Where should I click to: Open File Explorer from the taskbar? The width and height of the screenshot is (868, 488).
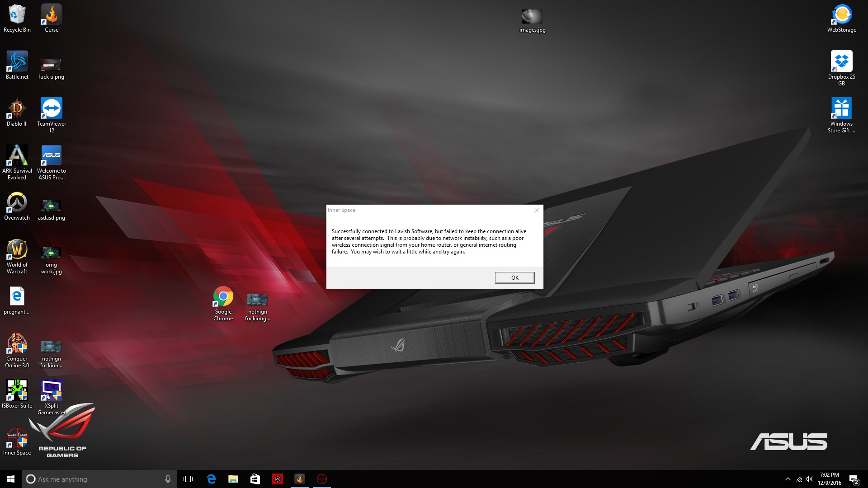(233, 479)
